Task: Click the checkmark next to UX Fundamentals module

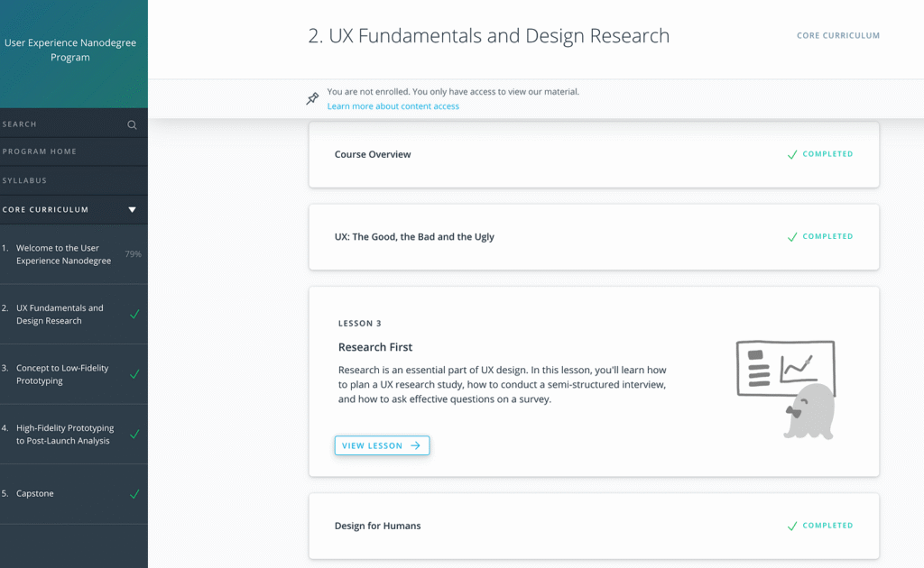Action: click(134, 315)
